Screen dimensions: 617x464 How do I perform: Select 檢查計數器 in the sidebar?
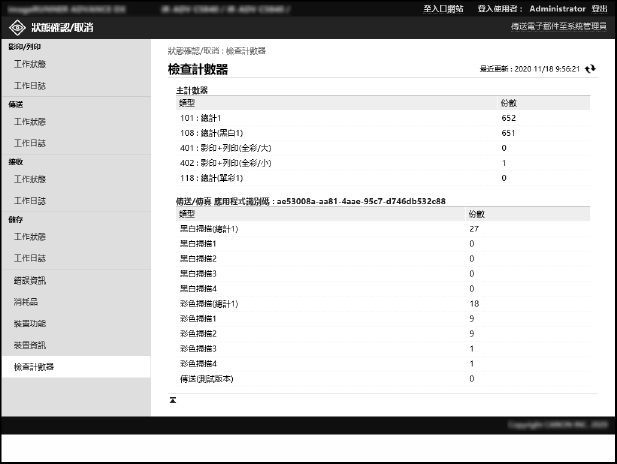click(x=34, y=367)
